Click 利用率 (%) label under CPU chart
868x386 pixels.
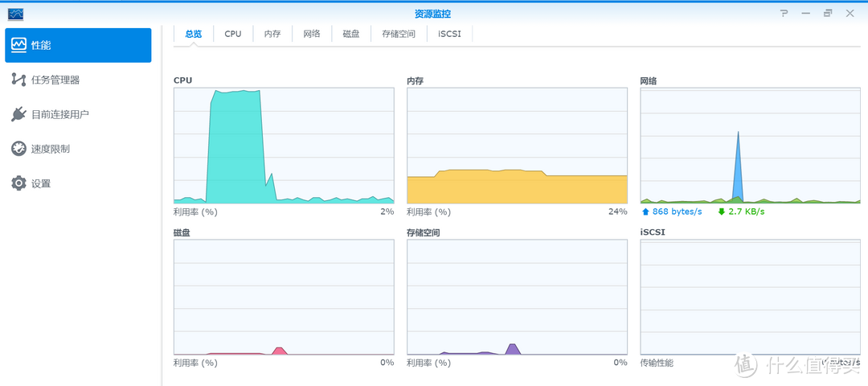pyautogui.click(x=195, y=211)
